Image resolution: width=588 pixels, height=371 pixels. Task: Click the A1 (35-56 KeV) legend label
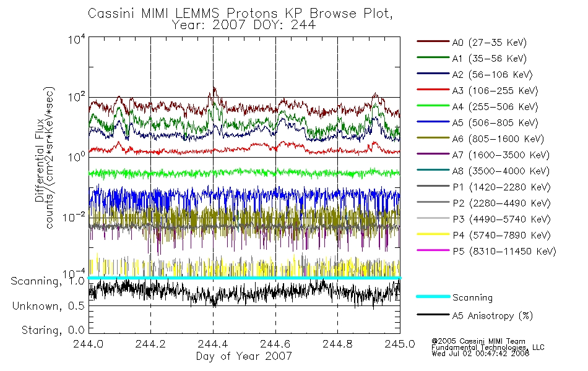pos(490,59)
